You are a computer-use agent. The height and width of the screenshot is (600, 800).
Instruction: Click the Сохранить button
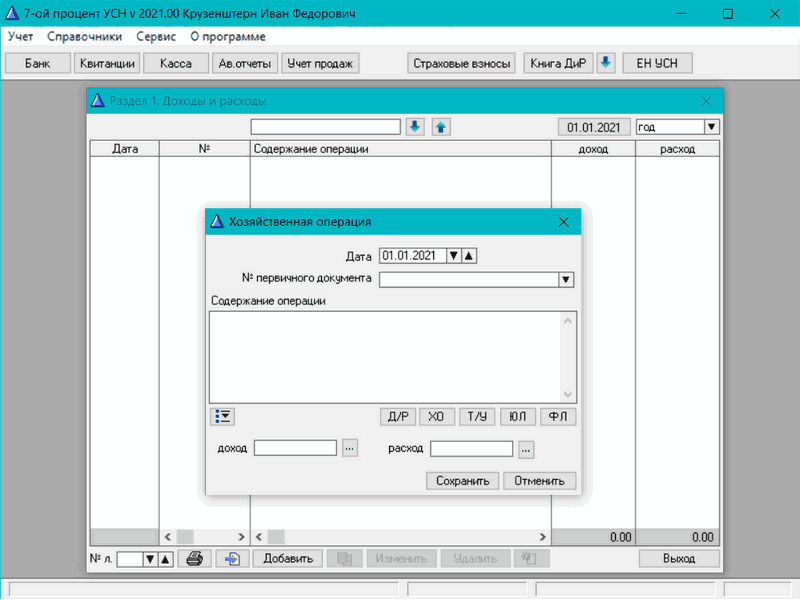point(462,481)
